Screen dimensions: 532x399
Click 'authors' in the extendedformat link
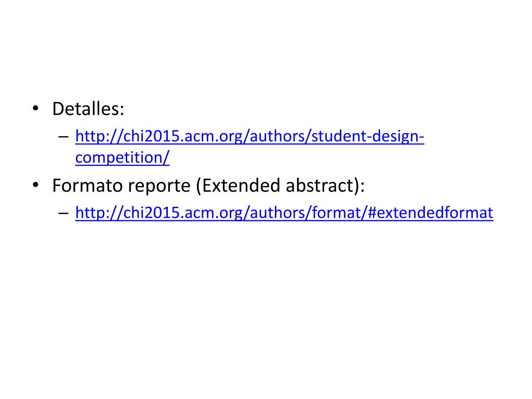pyautogui.click(x=277, y=213)
